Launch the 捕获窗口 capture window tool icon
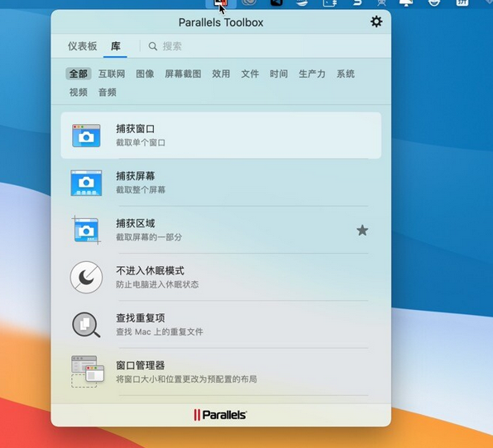The width and height of the screenshot is (493, 448). (x=86, y=136)
